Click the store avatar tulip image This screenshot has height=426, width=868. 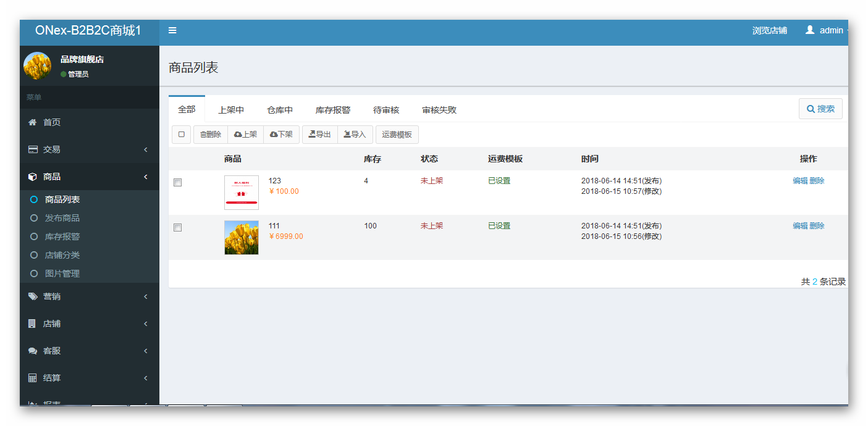(37, 65)
